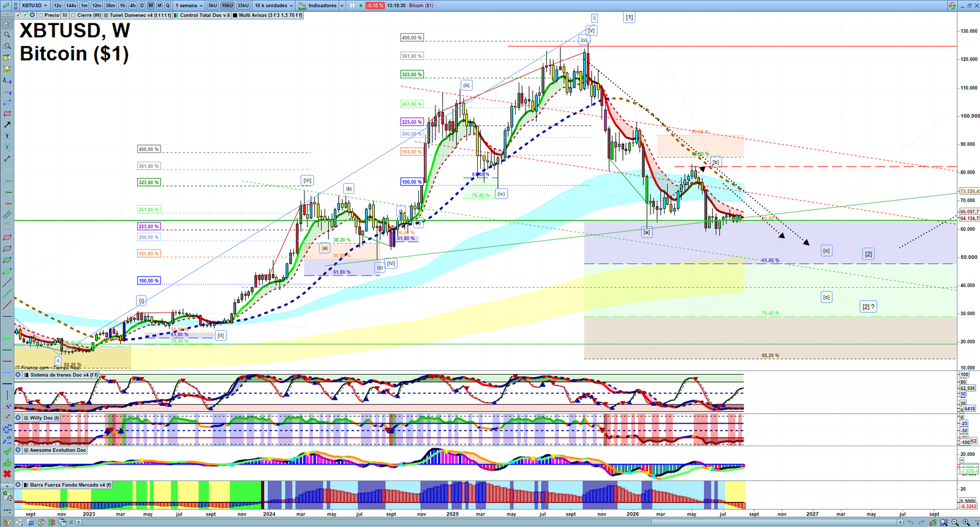Image resolution: width=980 pixels, height=527 pixels.
Task: Toggle Multi Avisos indicator
Action: coord(267,15)
